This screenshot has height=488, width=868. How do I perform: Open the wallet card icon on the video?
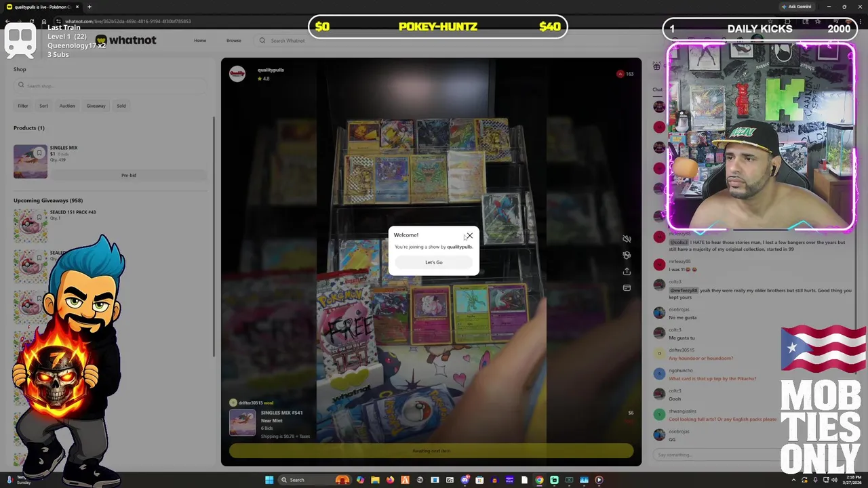[x=627, y=287]
